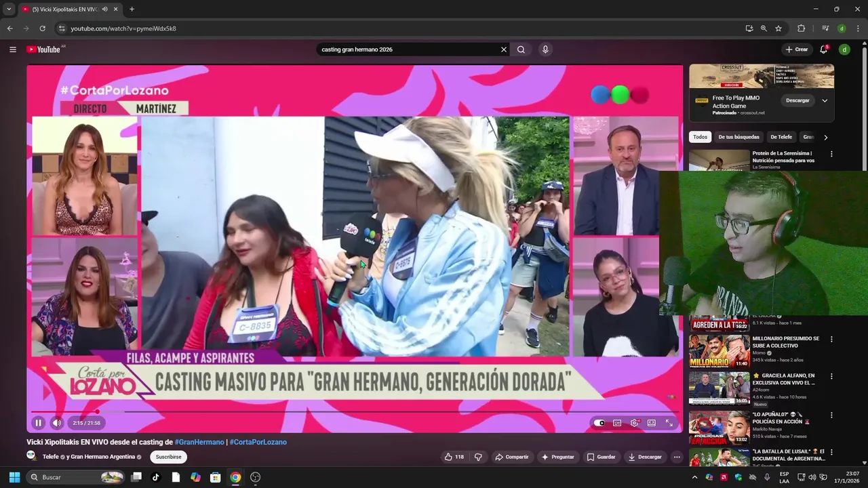Viewport: 868px width, 488px height.
Task: Open the Telefe channel avatar
Action: click(32, 456)
